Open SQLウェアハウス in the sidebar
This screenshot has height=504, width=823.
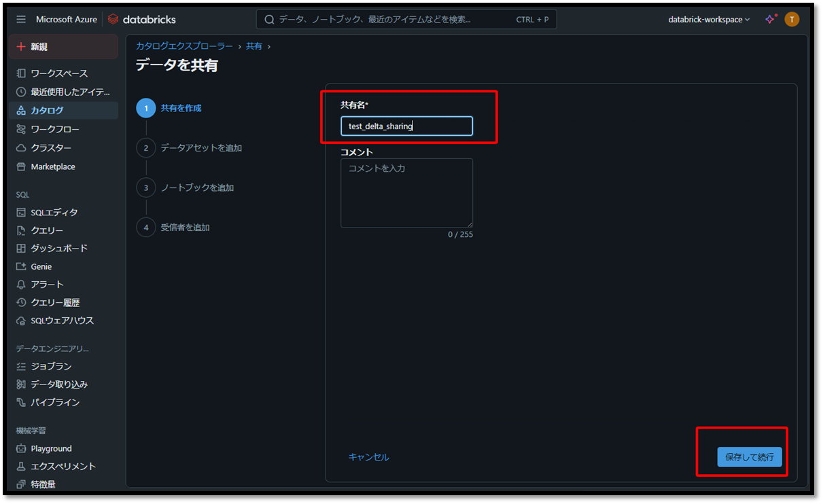click(x=64, y=321)
